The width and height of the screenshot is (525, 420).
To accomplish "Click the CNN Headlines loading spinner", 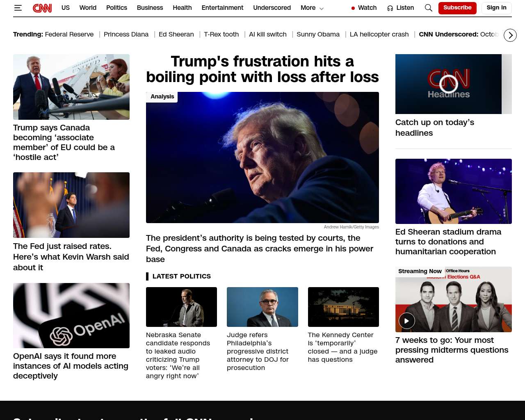I will point(449,84).
